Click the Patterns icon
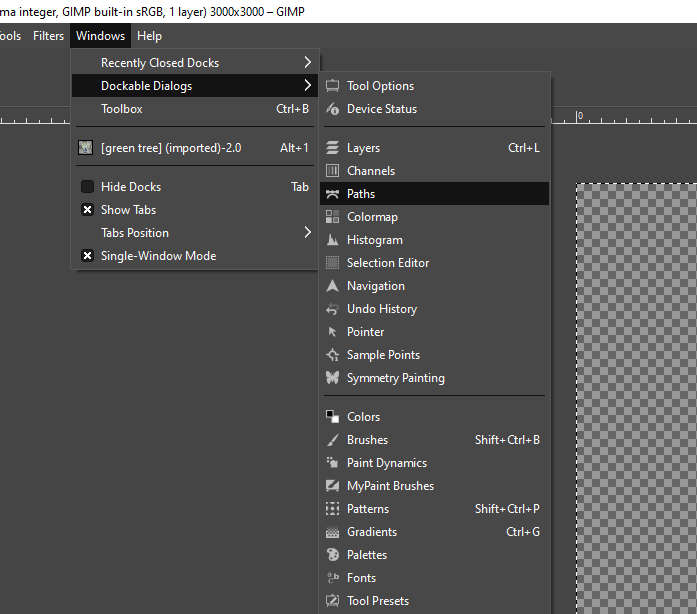Screen dimensions: 697x614 332,509
